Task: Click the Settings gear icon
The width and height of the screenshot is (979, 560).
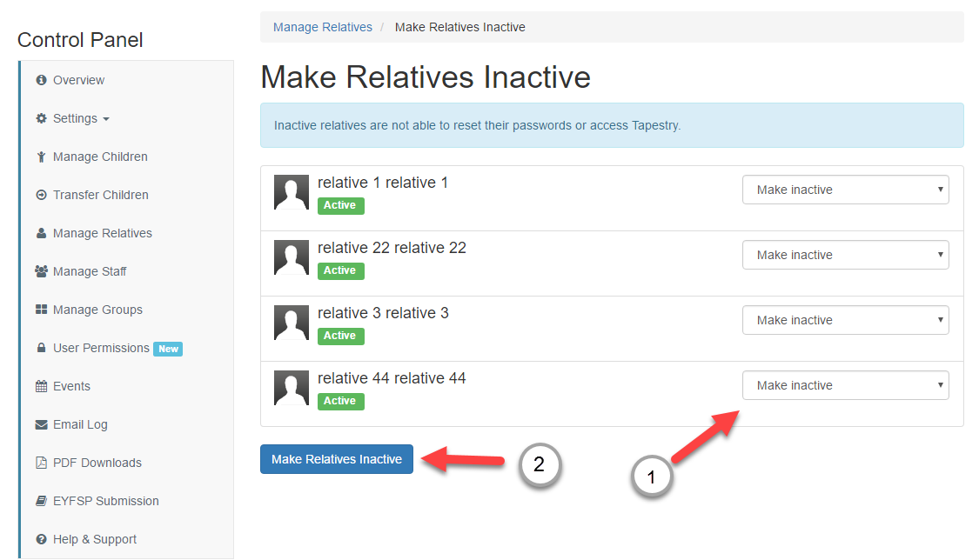Action: (41, 118)
